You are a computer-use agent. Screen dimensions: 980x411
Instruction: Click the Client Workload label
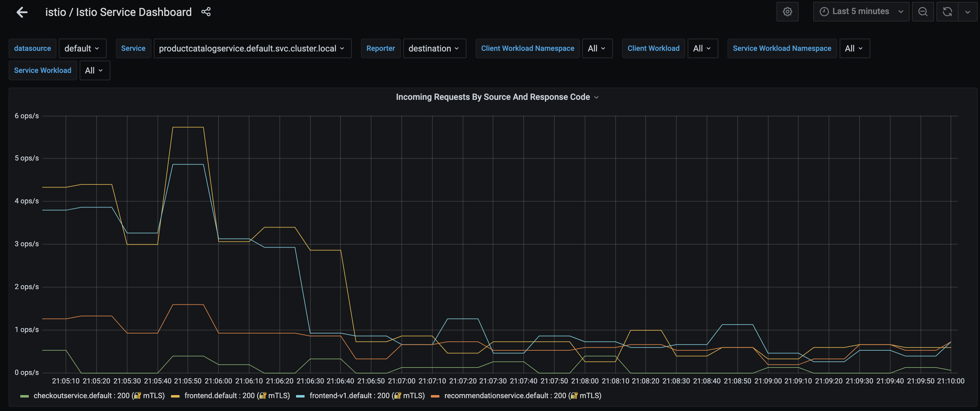(x=653, y=48)
